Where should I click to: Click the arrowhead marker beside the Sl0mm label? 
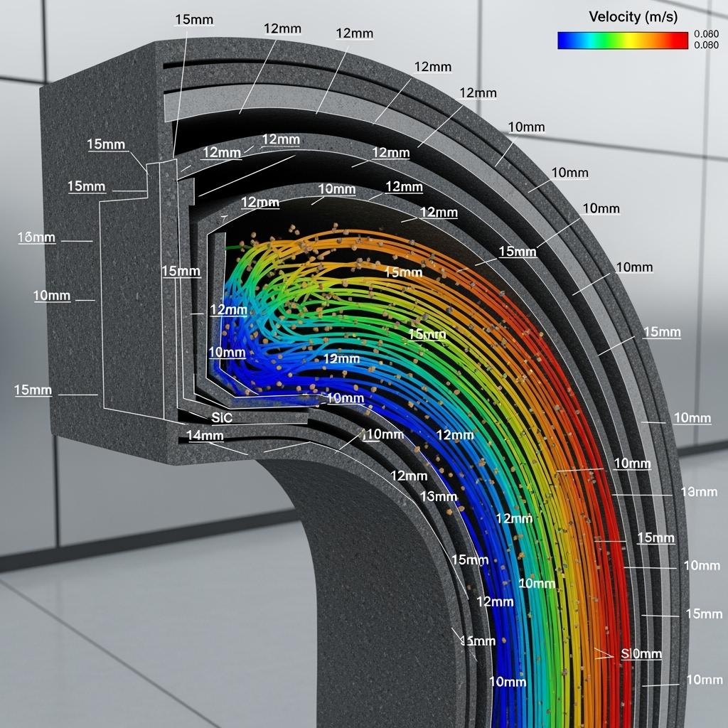point(606,654)
